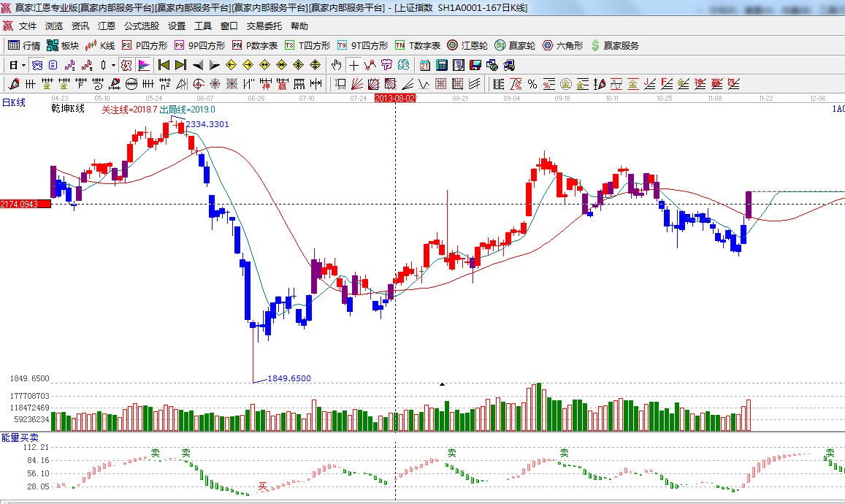The height and width of the screenshot is (504, 845).
Task: Click the calculator icon in toolbar
Action: [442, 65]
